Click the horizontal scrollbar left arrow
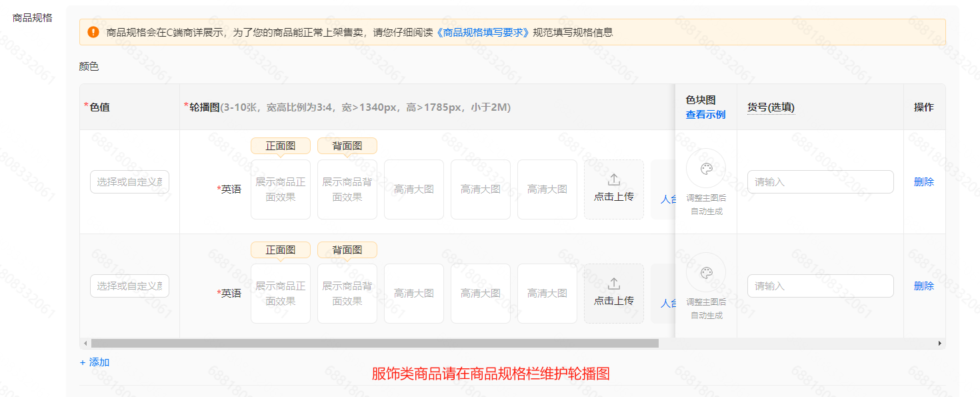The width and height of the screenshot is (980, 397). [x=85, y=343]
